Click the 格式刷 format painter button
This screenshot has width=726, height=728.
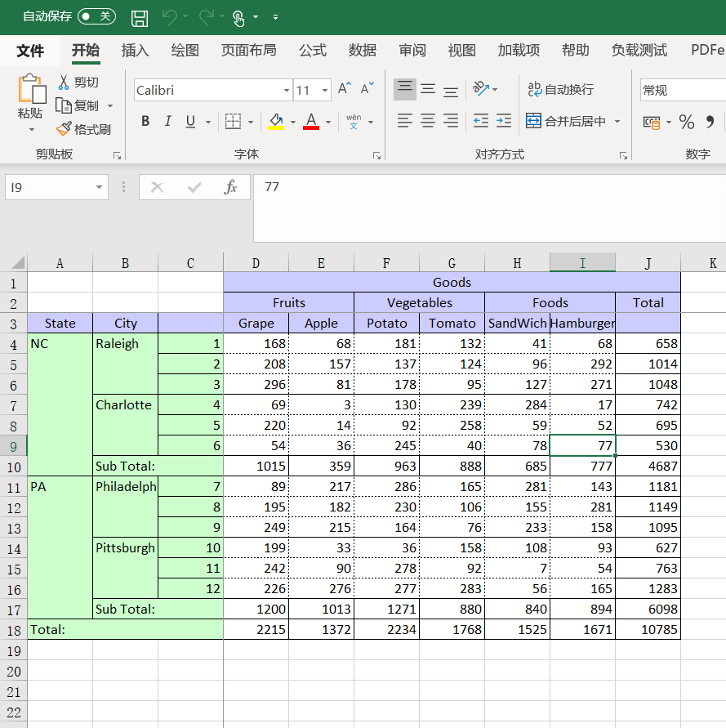coord(83,129)
